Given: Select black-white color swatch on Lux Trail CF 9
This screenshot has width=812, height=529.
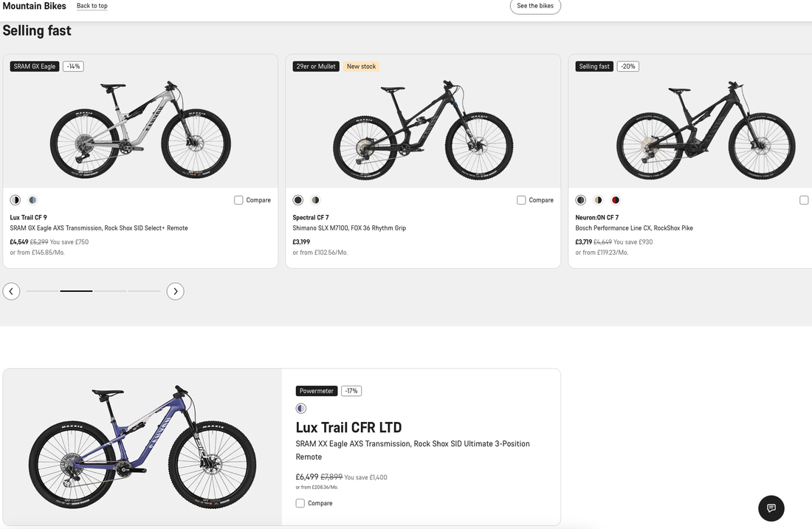Looking at the screenshot, I should pyautogui.click(x=15, y=200).
